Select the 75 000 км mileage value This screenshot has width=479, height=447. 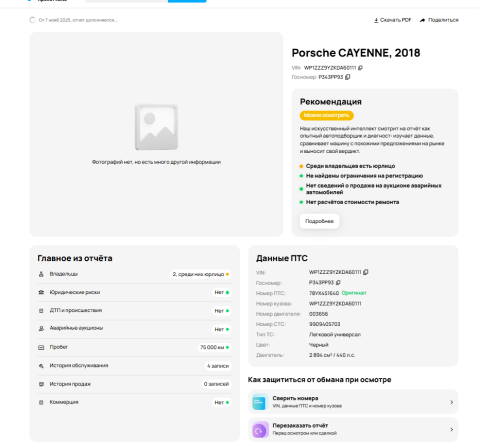[x=215, y=347]
